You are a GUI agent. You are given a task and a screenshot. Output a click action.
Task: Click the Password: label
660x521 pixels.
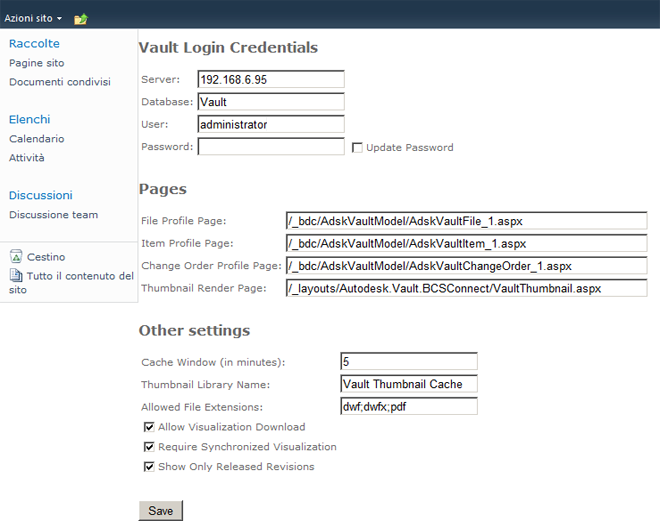167,147
